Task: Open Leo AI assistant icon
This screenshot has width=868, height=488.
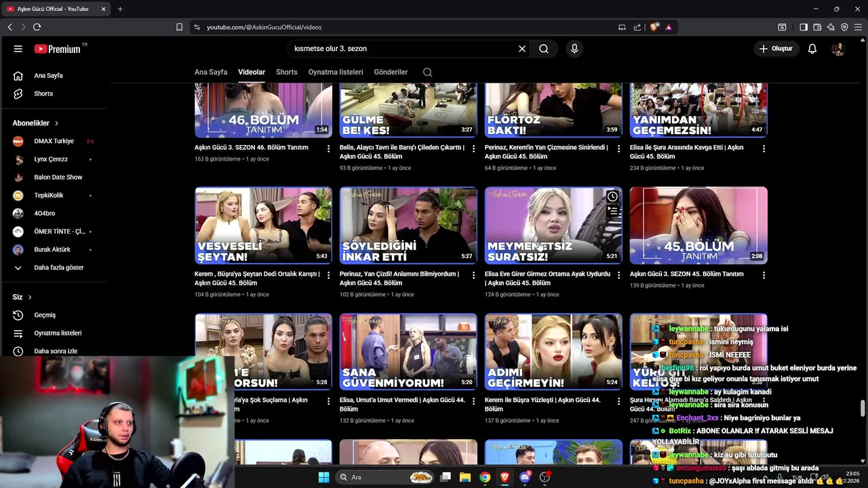Action: click(x=831, y=27)
